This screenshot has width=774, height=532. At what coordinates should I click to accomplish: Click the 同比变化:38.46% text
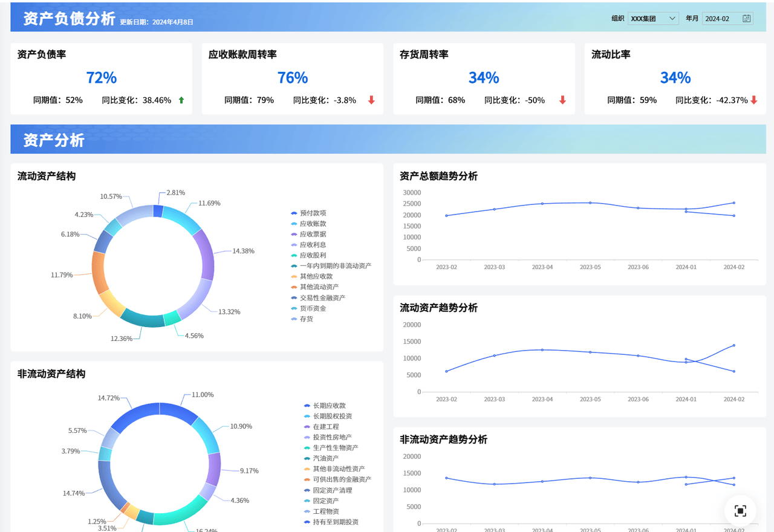137,100
